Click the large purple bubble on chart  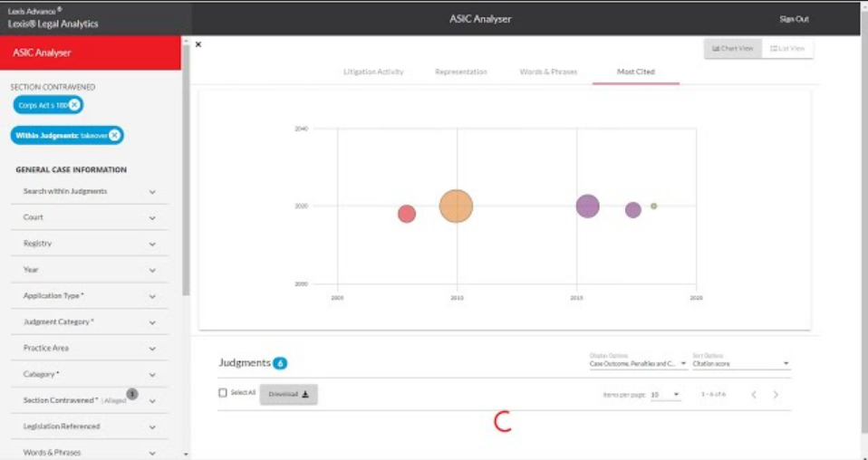[587, 206]
